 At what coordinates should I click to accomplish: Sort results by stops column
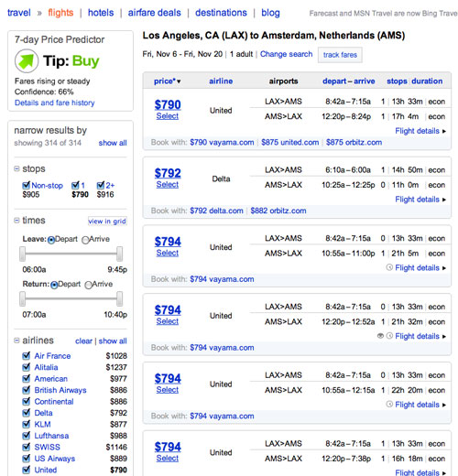[x=397, y=81]
